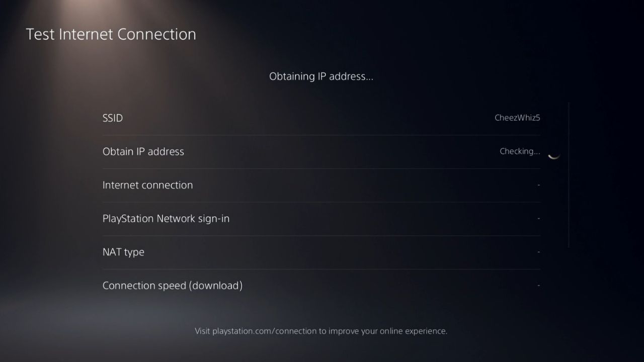644x362 pixels.
Task: Click the Checking... status text
Action: (520, 151)
